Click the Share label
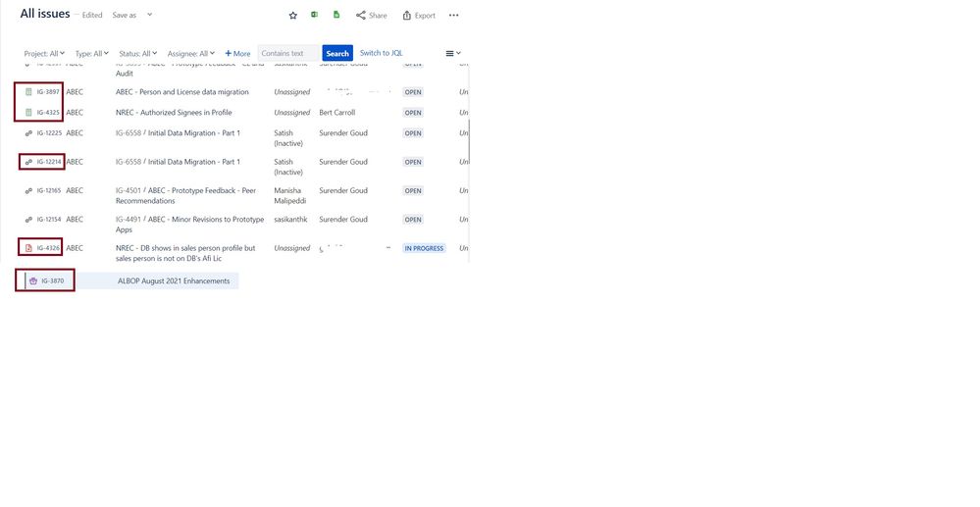 (x=378, y=15)
